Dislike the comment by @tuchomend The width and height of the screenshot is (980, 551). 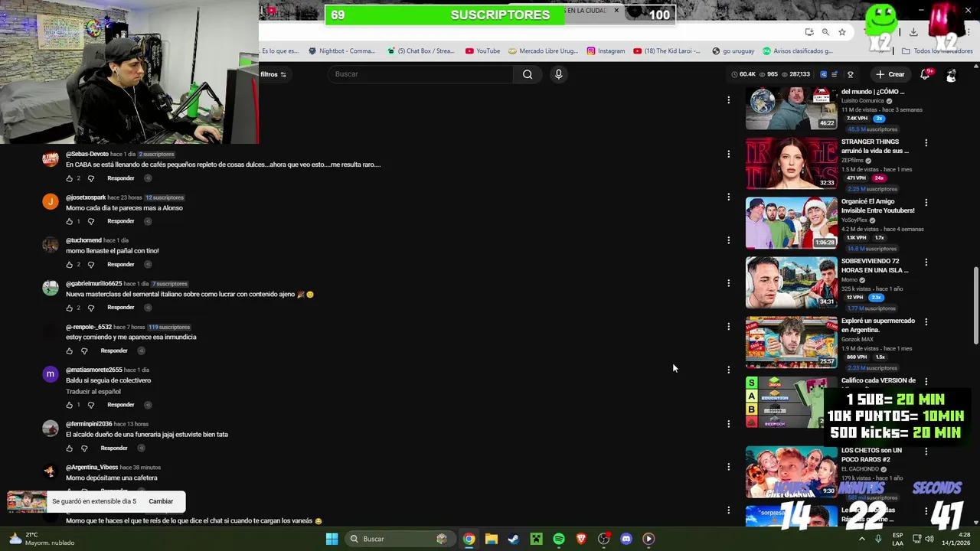pyautogui.click(x=90, y=264)
